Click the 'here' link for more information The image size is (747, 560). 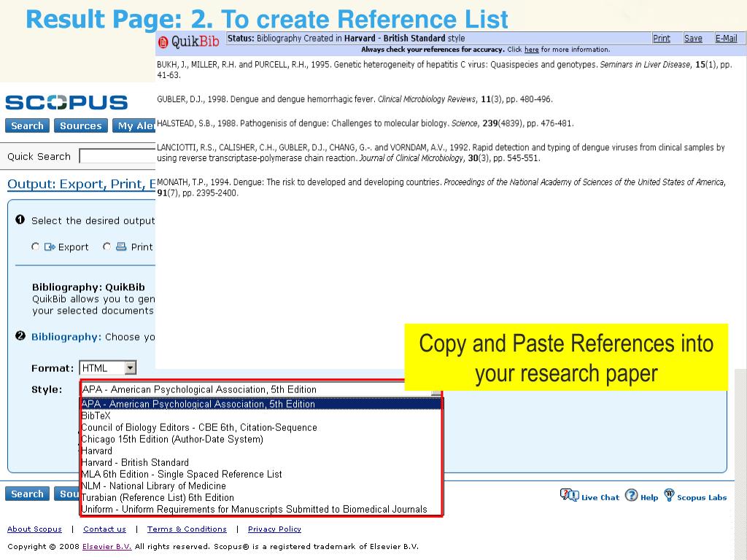(x=532, y=50)
